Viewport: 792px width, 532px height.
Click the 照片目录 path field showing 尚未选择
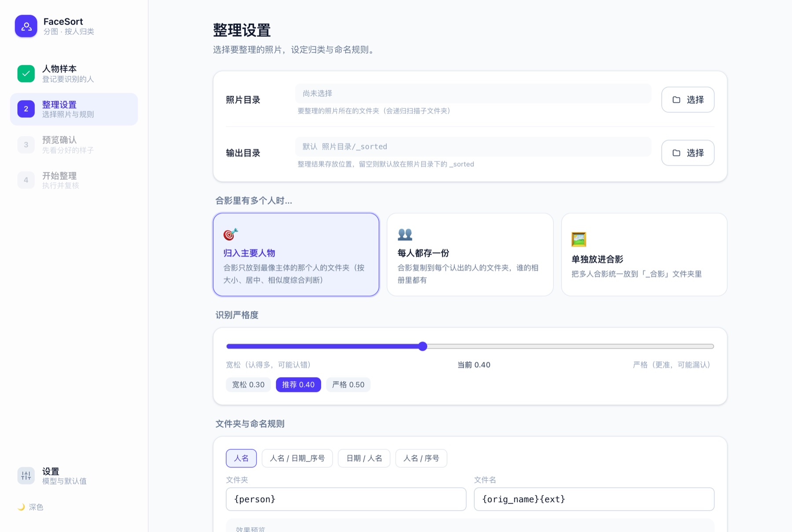tap(473, 93)
